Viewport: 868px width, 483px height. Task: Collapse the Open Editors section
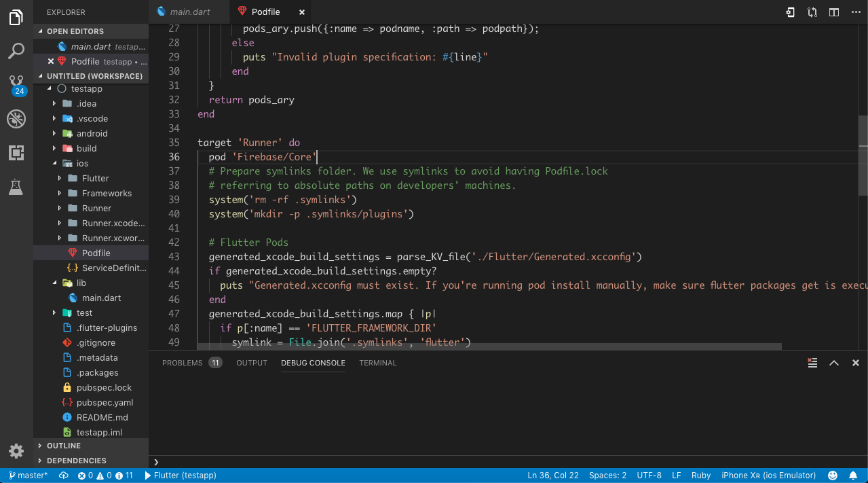click(x=91, y=31)
